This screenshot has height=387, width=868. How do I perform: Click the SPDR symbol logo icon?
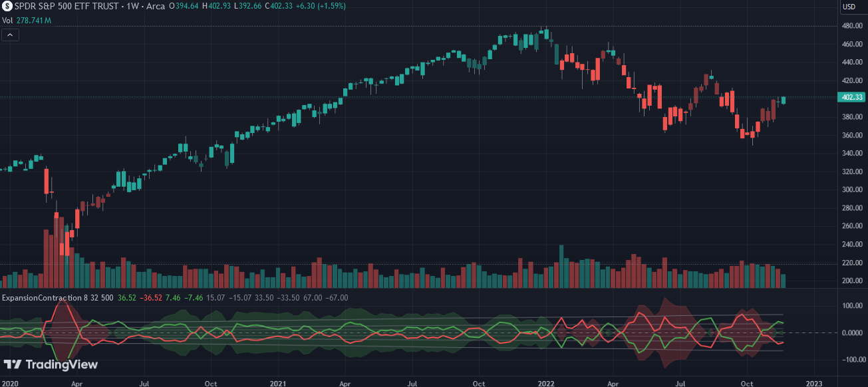pyautogui.click(x=7, y=6)
